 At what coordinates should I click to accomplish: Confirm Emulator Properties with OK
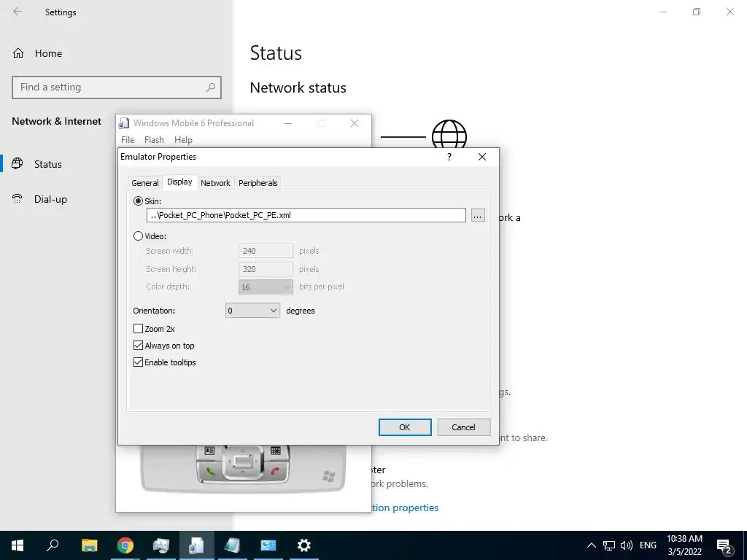pos(404,427)
